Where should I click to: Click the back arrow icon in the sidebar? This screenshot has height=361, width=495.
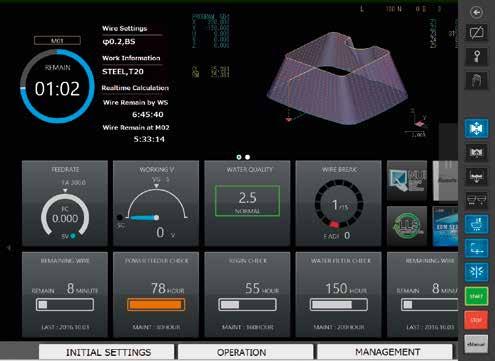tap(476, 13)
